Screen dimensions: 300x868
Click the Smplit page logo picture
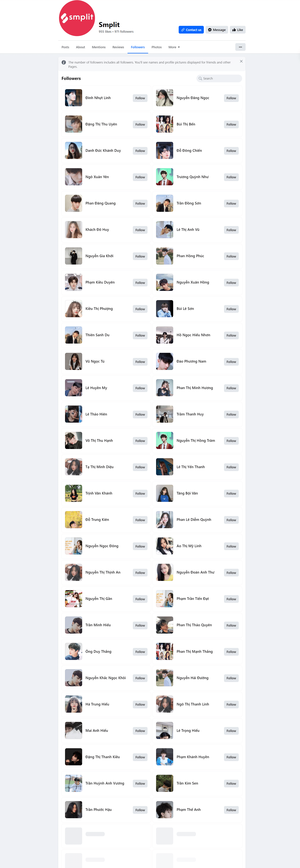77,18
